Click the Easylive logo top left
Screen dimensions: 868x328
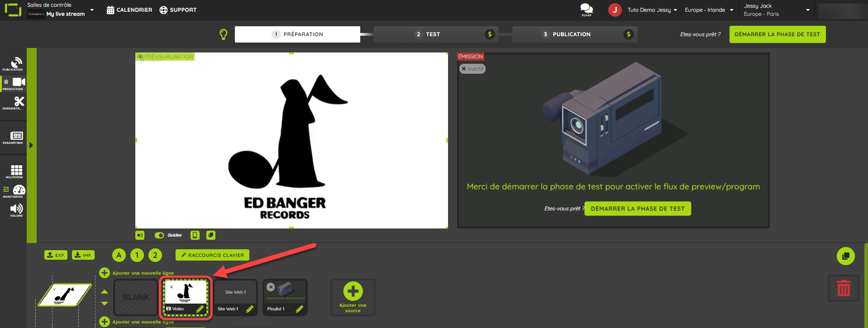pos(13,10)
